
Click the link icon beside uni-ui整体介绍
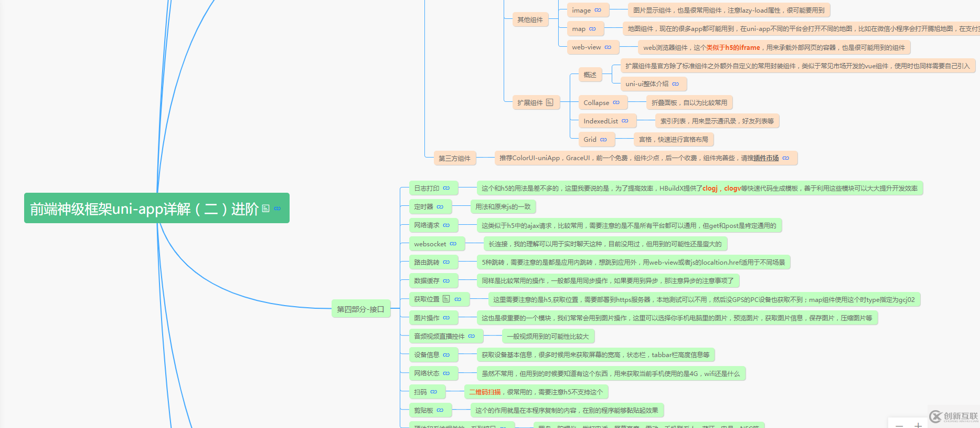676,84
